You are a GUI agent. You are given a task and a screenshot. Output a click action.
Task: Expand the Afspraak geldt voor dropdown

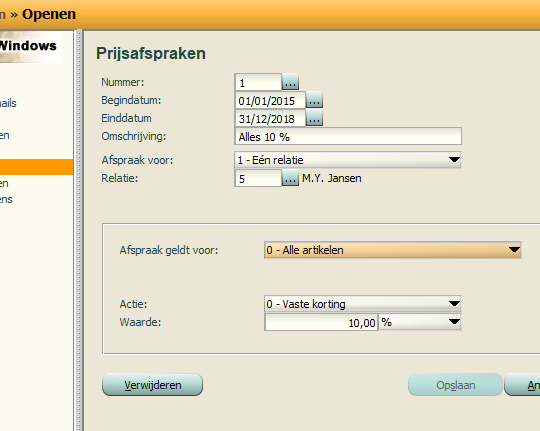click(514, 250)
